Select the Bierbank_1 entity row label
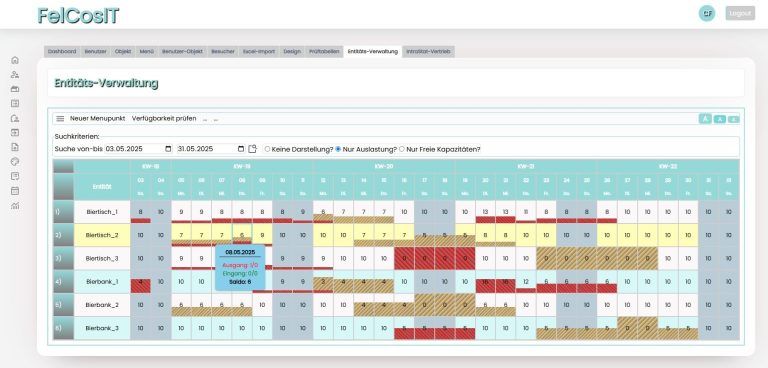768x368 pixels. (102, 282)
